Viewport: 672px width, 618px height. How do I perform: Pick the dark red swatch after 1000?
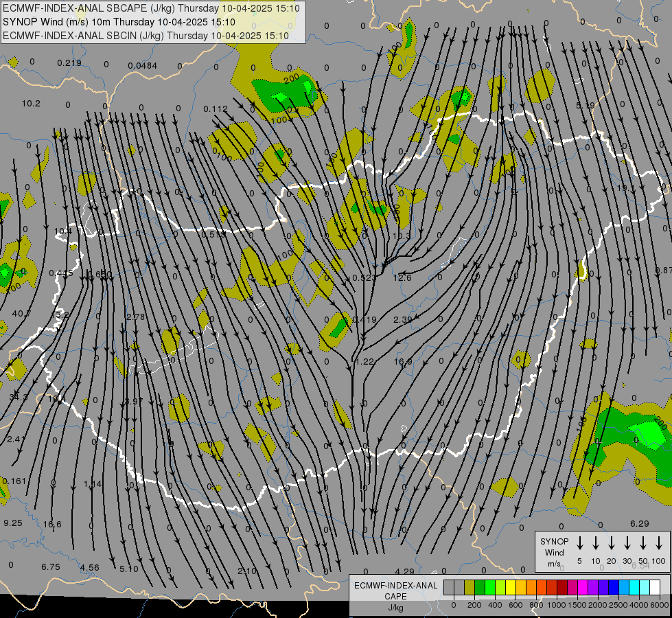(x=562, y=588)
